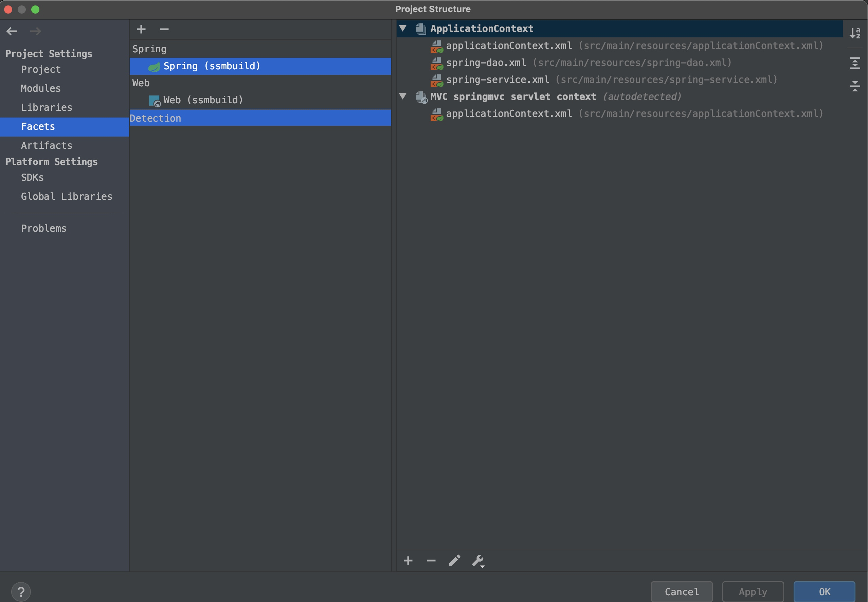The image size is (868, 602).
Task: Click the wrench's dropdown arrow
Action: (482, 566)
